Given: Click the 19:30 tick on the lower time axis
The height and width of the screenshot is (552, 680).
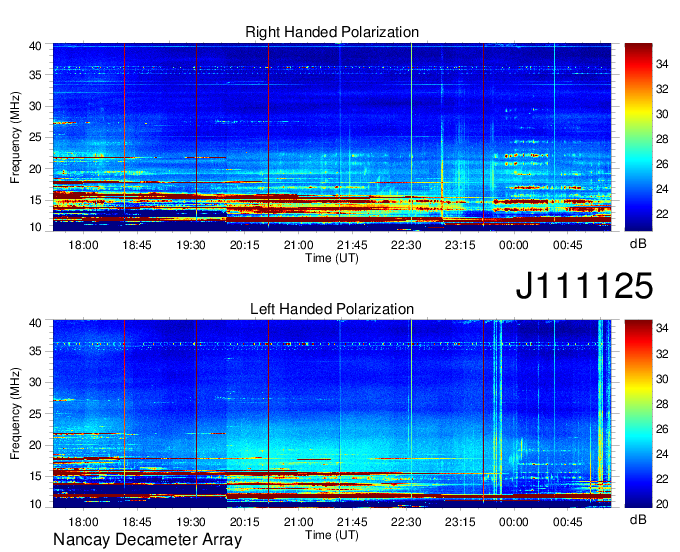Looking at the screenshot, I should click(191, 522).
